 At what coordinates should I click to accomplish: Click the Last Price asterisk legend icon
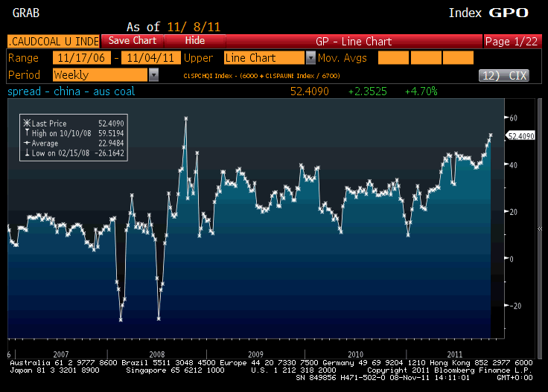[28, 123]
